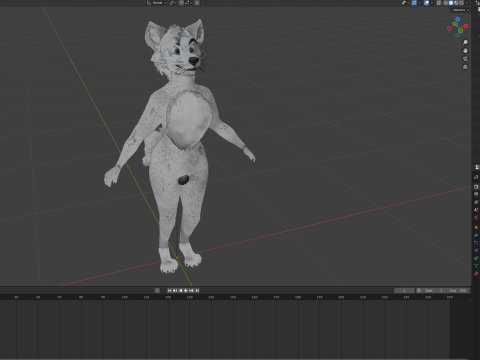Open Material properties tab
The width and height of the screenshot is (480, 360).
tap(476, 273)
